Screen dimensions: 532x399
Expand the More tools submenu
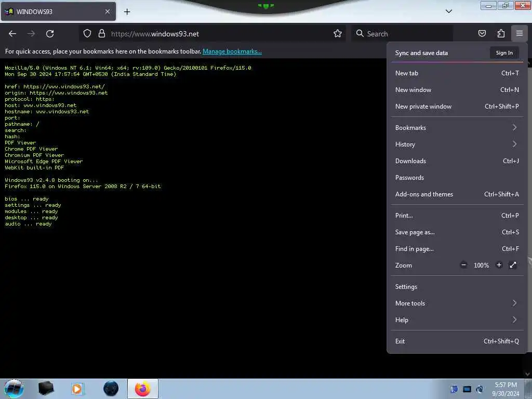point(457,303)
